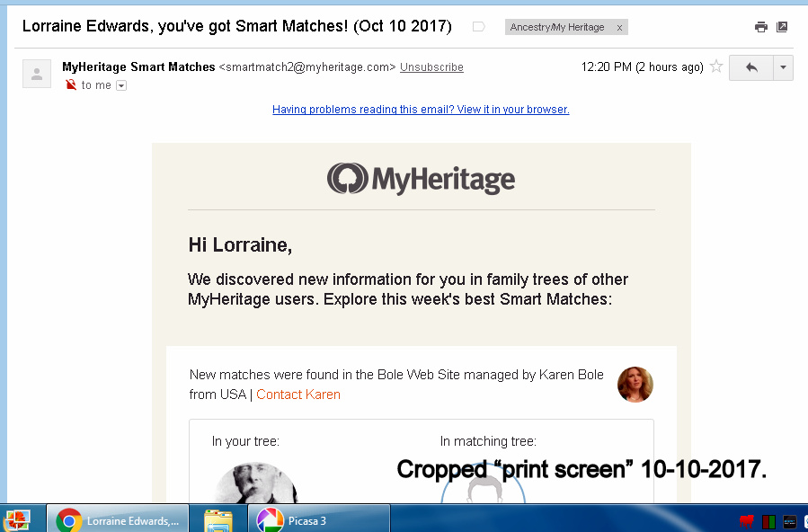Click the reply arrow button
808x532 pixels.
click(x=751, y=67)
